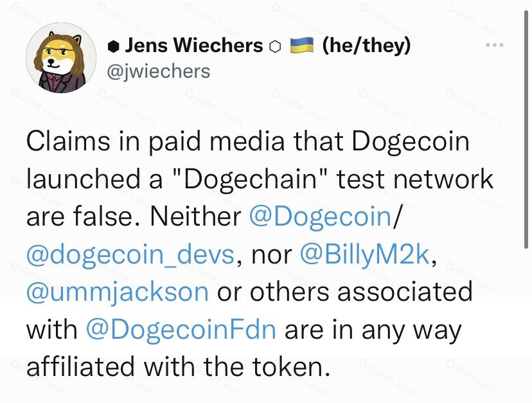Click the black spade icon before Jens Wiechers

coord(113,45)
